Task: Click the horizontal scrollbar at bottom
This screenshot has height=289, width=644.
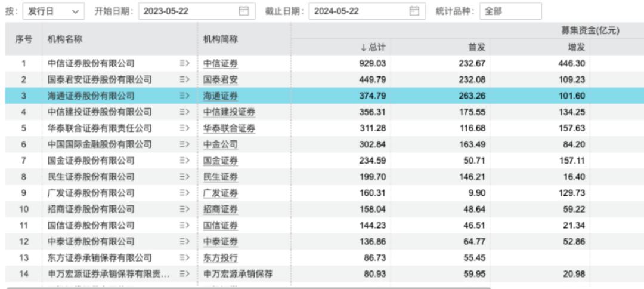Action: pos(249,287)
